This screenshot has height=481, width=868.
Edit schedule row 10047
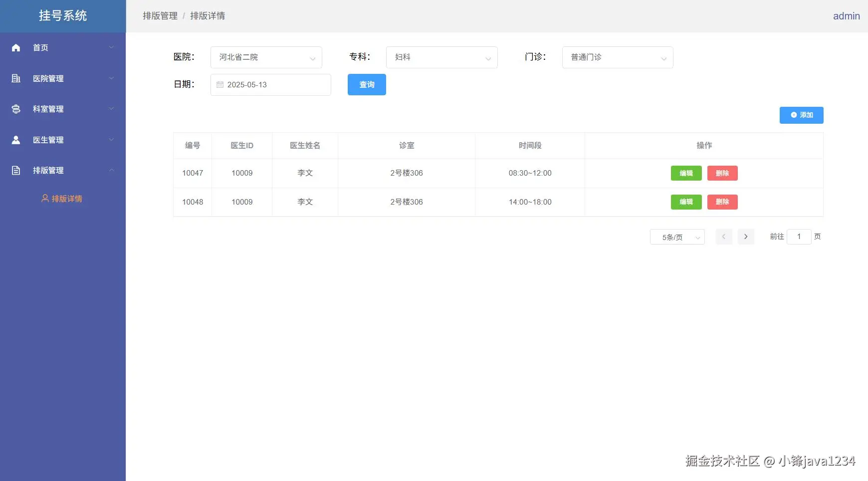[686, 173]
